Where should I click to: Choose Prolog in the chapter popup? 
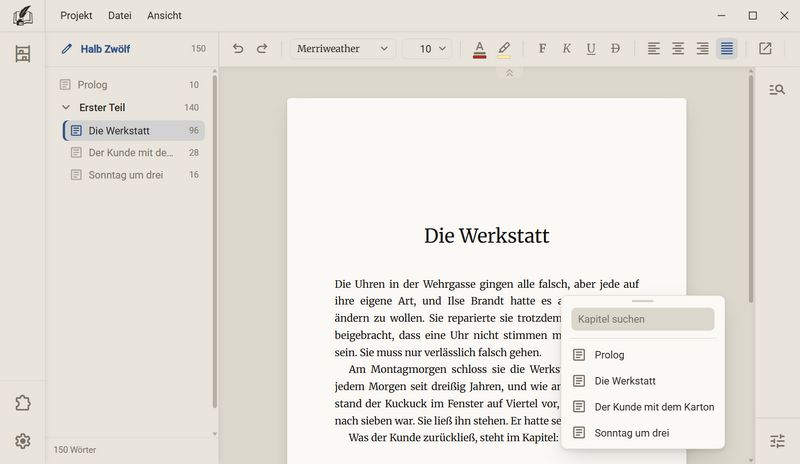[x=643, y=355]
